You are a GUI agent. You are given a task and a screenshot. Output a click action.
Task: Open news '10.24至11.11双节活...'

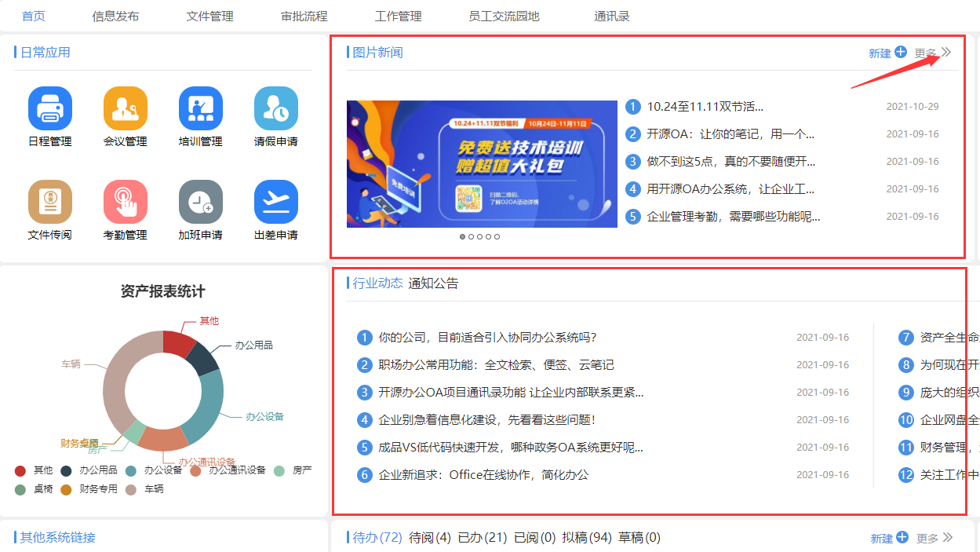coord(705,107)
